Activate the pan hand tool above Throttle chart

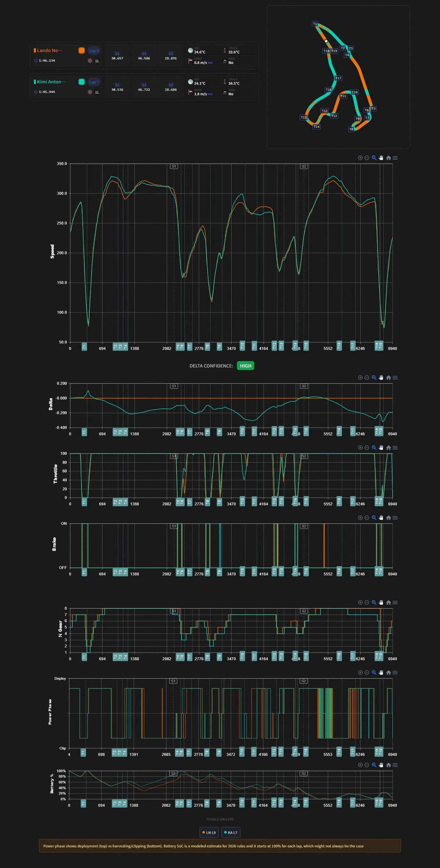click(x=381, y=448)
